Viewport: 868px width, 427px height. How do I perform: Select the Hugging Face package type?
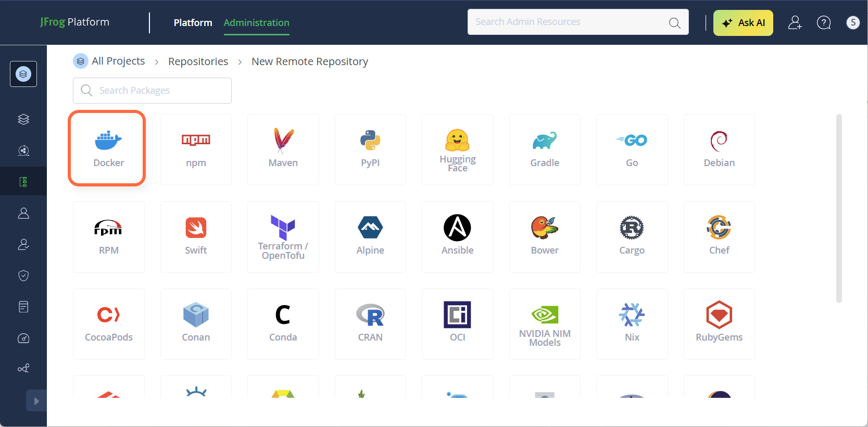click(x=458, y=150)
